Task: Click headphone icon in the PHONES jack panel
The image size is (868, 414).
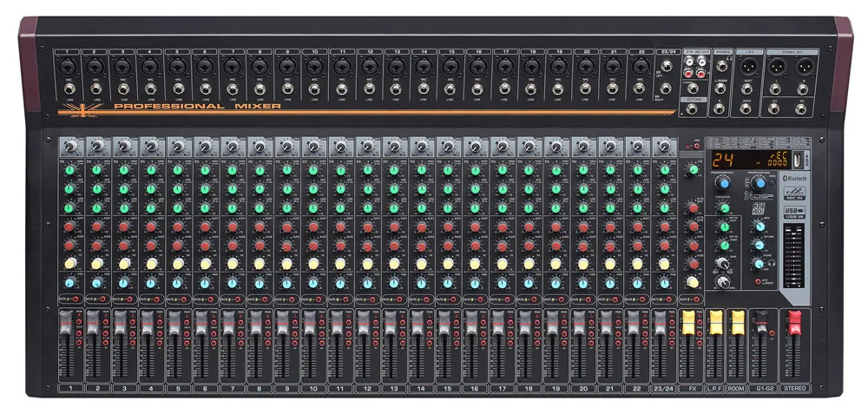Action: coord(729,58)
